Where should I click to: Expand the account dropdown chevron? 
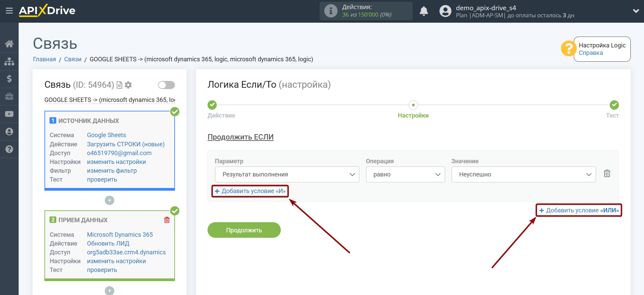636,11
